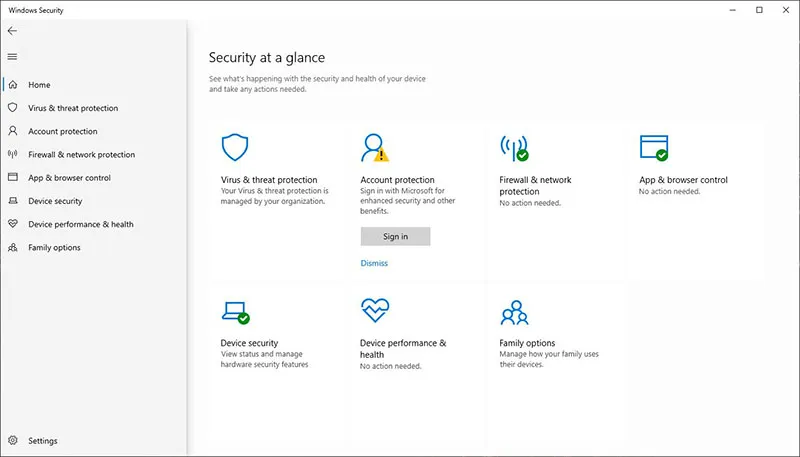Click the Settings gear icon
Viewport: 800px width, 457px height.
pos(13,440)
